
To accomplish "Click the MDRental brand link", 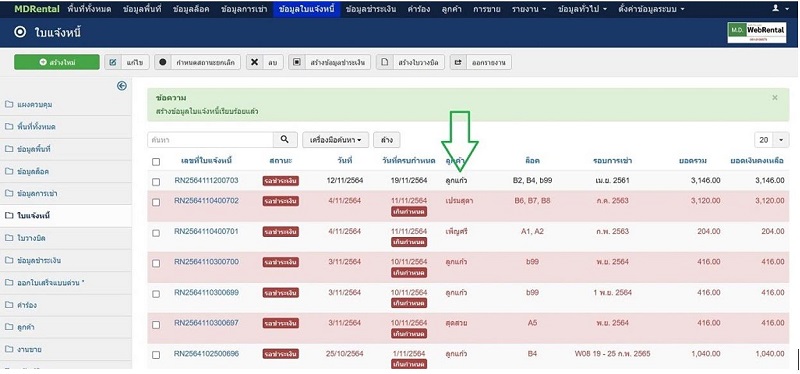I will pyautogui.click(x=36, y=9).
